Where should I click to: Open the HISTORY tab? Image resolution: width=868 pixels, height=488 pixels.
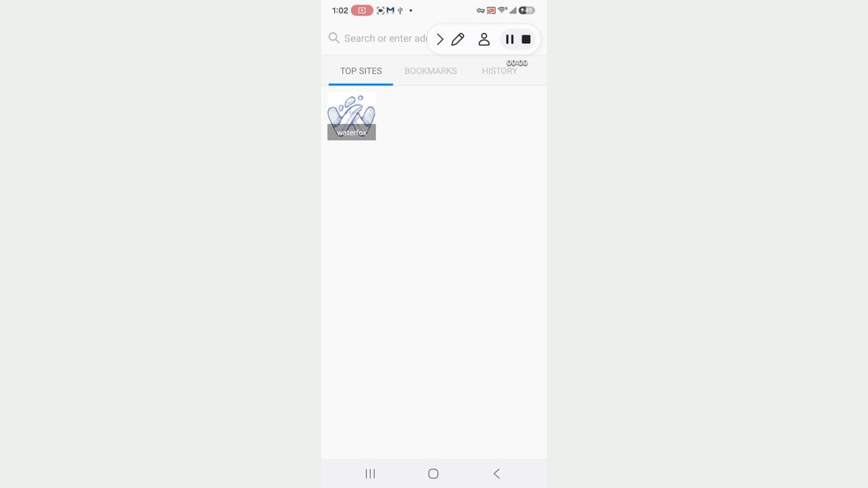499,71
